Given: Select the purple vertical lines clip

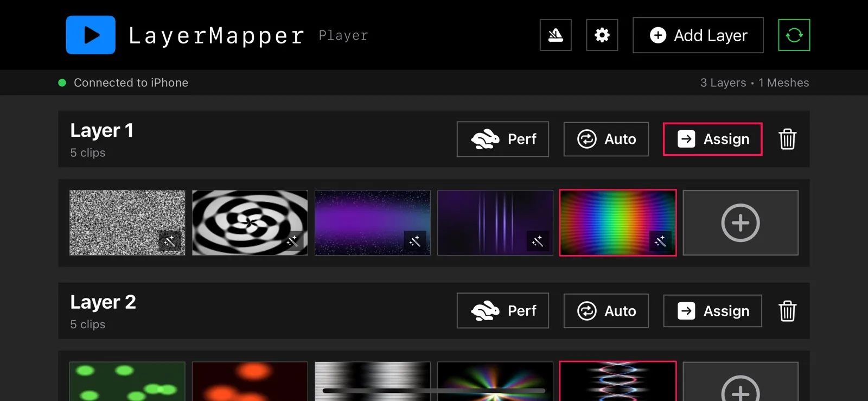Looking at the screenshot, I should (x=495, y=222).
